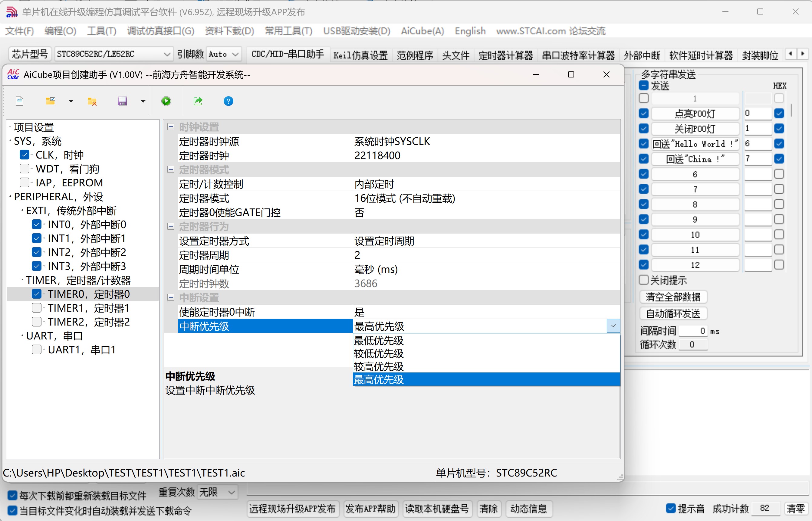Open the 引脚数 Auto dropdown
812x521 pixels.
pyautogui.click(x=224, y=54)
